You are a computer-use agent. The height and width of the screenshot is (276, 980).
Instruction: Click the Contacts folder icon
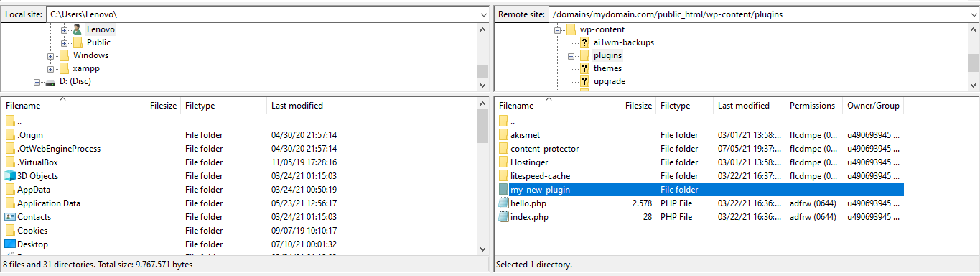click(10, 217)
